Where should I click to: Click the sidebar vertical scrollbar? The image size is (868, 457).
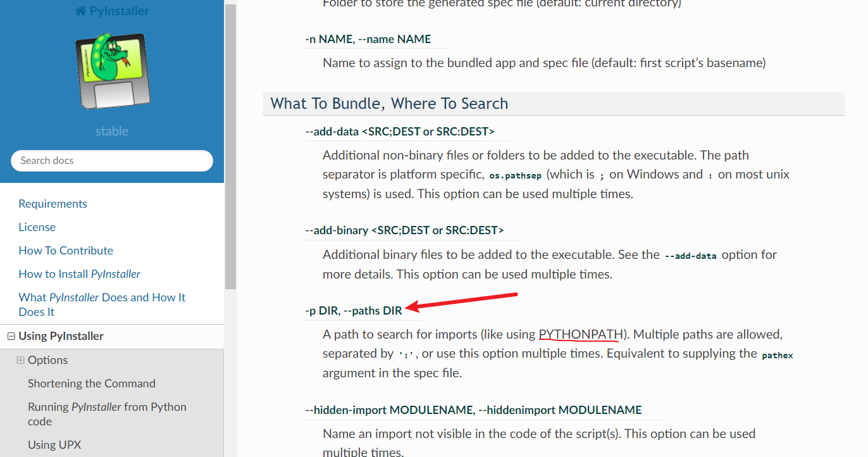[x=230, y=146]
